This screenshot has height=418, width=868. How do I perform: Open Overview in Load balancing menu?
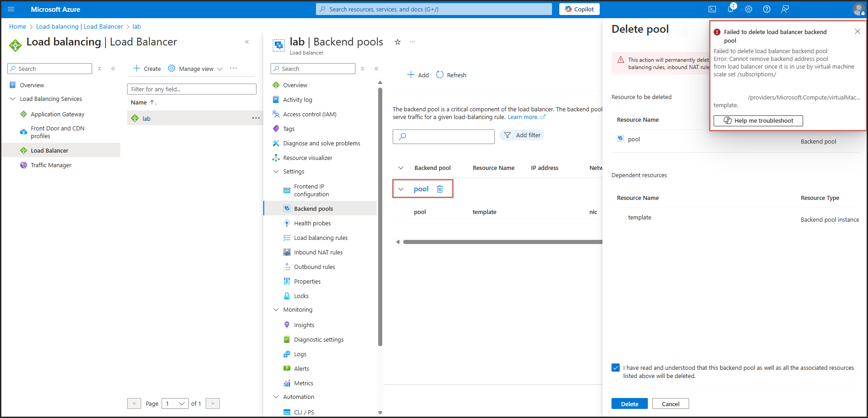point(32,85)
